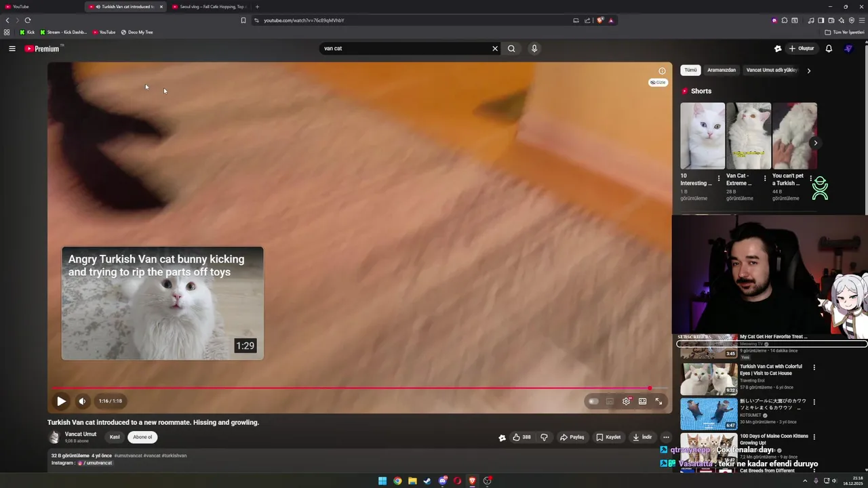Start voice search with microphone
The image size is (868, 488).
534,48
